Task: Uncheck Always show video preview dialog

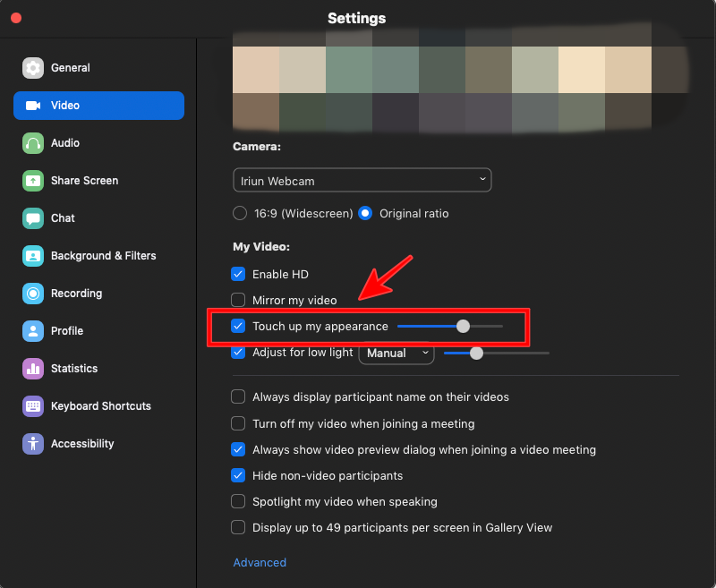Action: tap(238, 449)
